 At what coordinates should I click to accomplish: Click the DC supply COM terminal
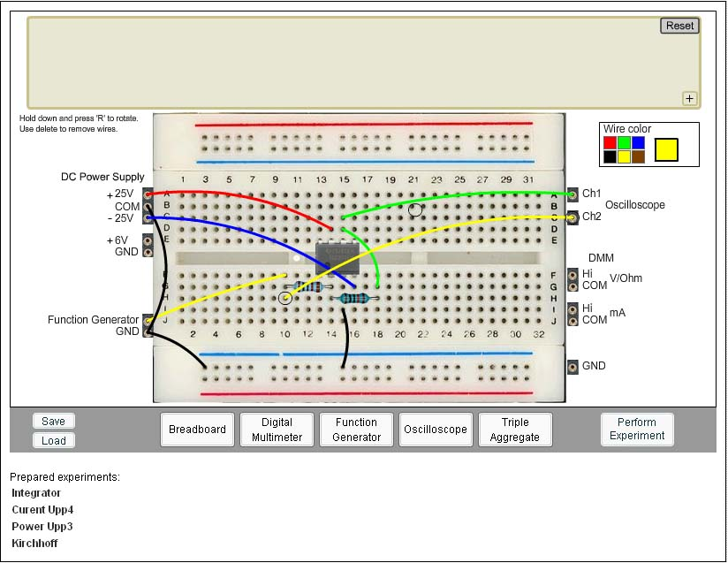coord(148,206)
